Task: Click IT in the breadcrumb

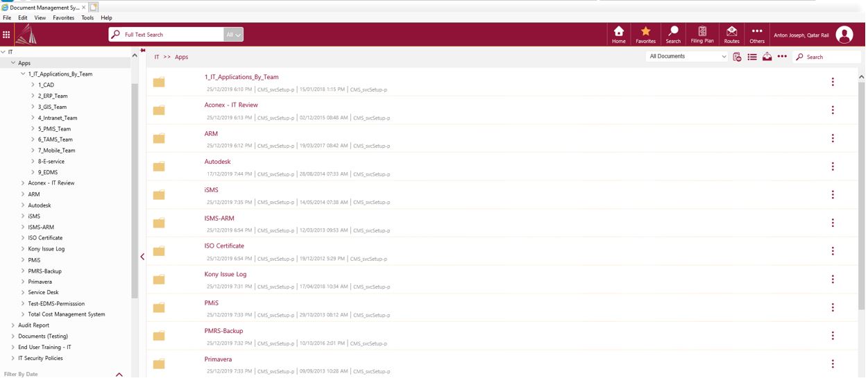Action: [x=157, y=57]
